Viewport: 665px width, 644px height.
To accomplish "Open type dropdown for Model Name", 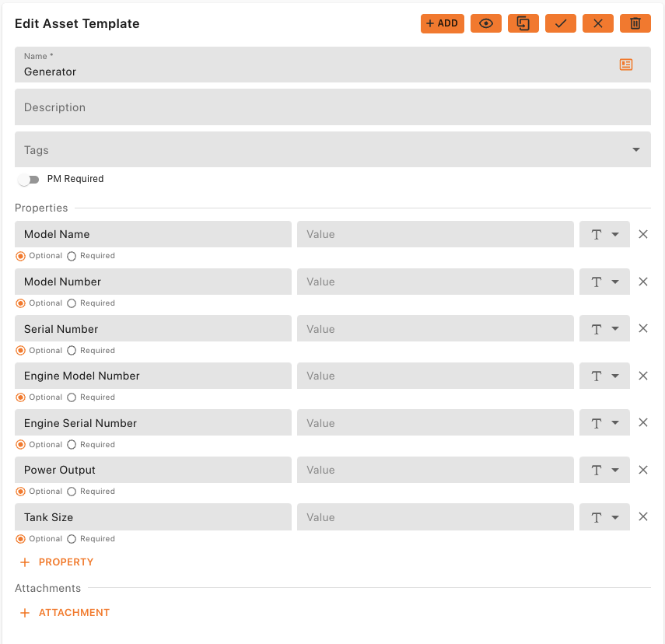I will [604, 234].
